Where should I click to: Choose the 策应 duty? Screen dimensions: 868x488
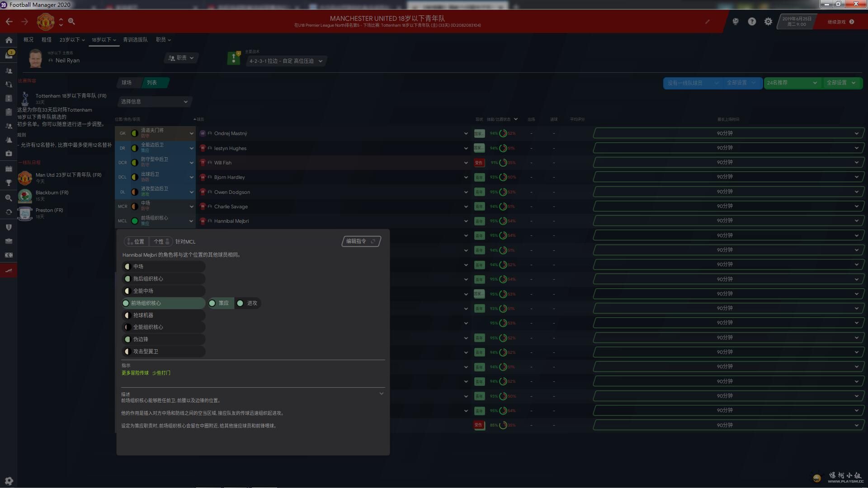point(221,303)
